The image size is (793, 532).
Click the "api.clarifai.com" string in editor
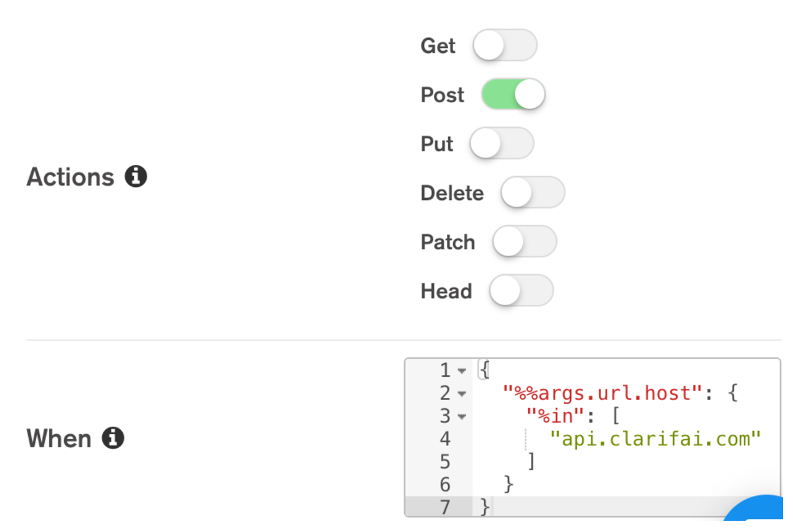pos(655,439)
